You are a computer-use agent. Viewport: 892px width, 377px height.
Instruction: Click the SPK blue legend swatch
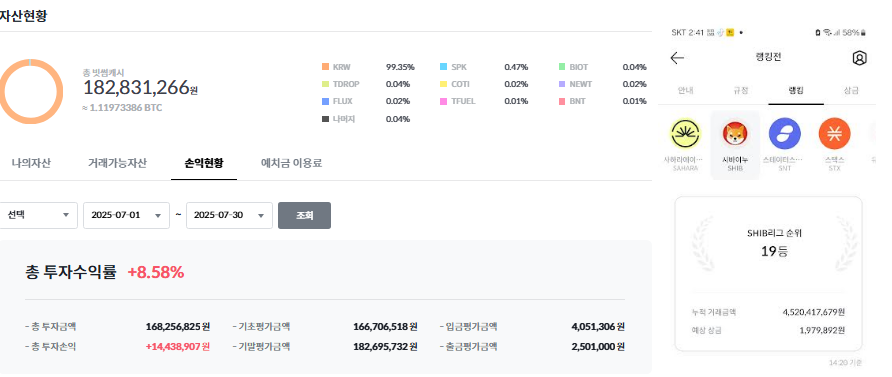[x=444, y=67]
